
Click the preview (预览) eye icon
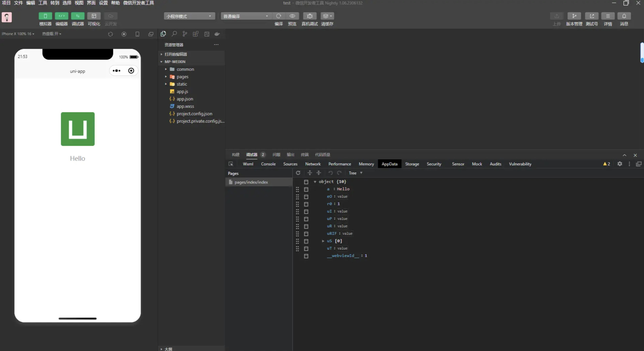click(x=292, y=16)
